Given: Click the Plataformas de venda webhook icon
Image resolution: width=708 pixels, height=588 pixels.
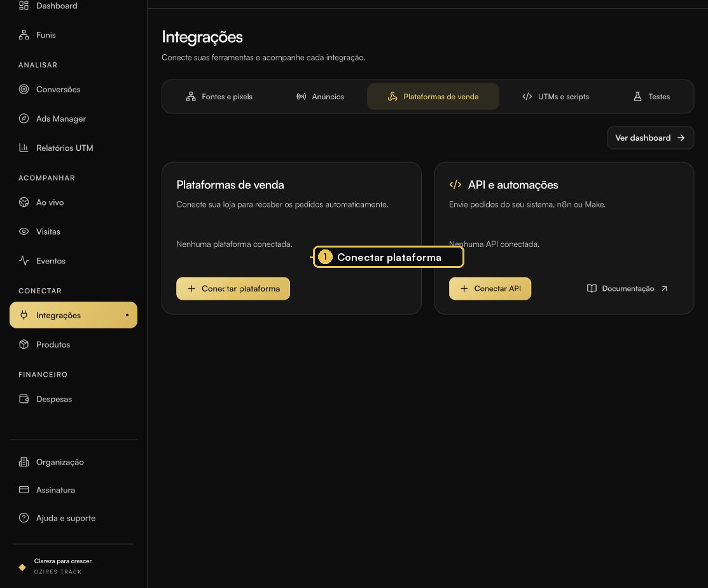Looking at the screenshot, I should (393, 96).
